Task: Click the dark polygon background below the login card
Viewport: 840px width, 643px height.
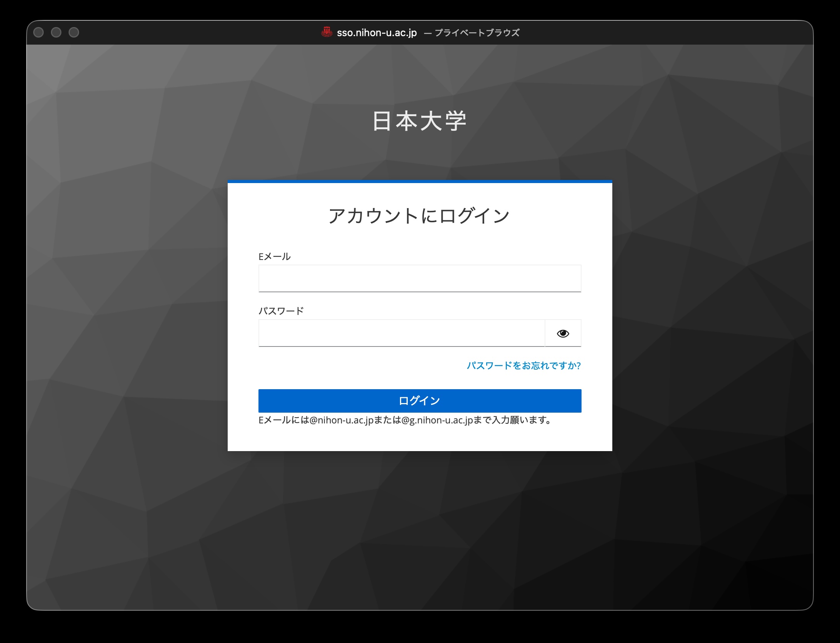Action: pos(419,531)
